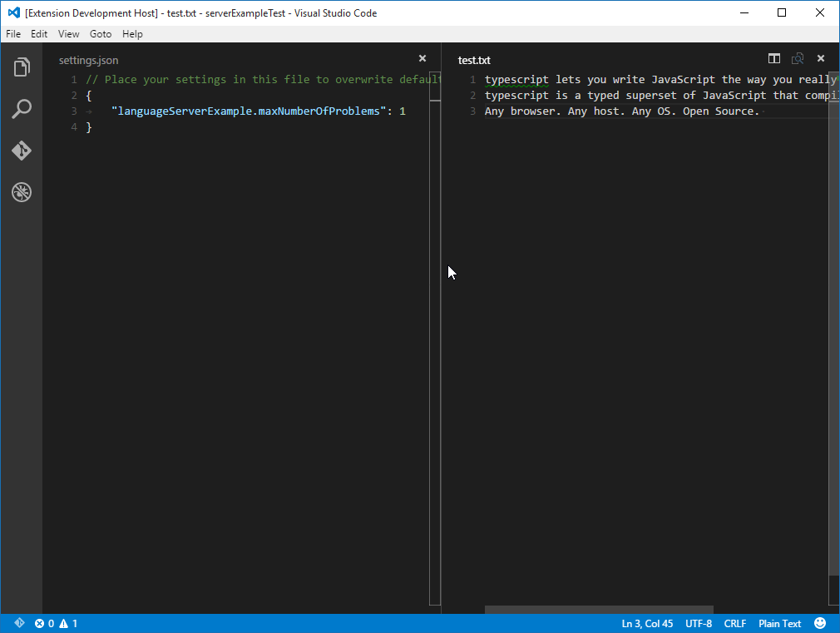The height and width of the screenshot is (633, 840).
Task: Change the CRLF end of line sequence
Action: point(735,623)
